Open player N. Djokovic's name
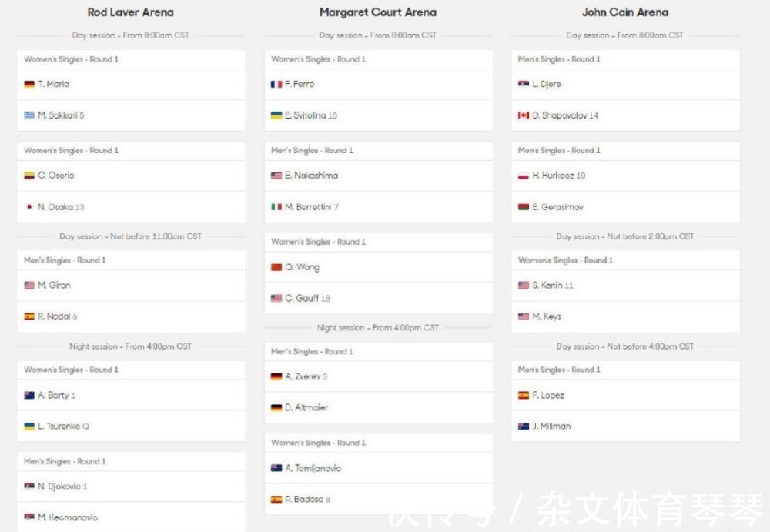Screen dimensions: 770x532 tap(59, 487)
